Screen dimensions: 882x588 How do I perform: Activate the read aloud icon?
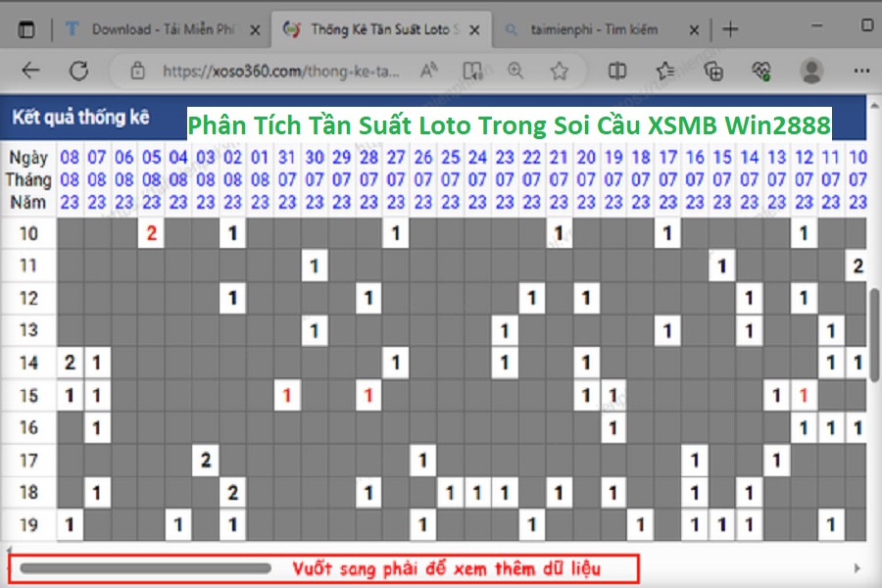(428, 71)
